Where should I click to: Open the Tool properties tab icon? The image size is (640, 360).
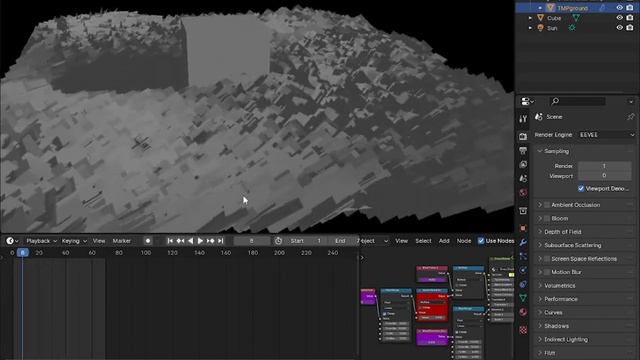click(523, 119)
